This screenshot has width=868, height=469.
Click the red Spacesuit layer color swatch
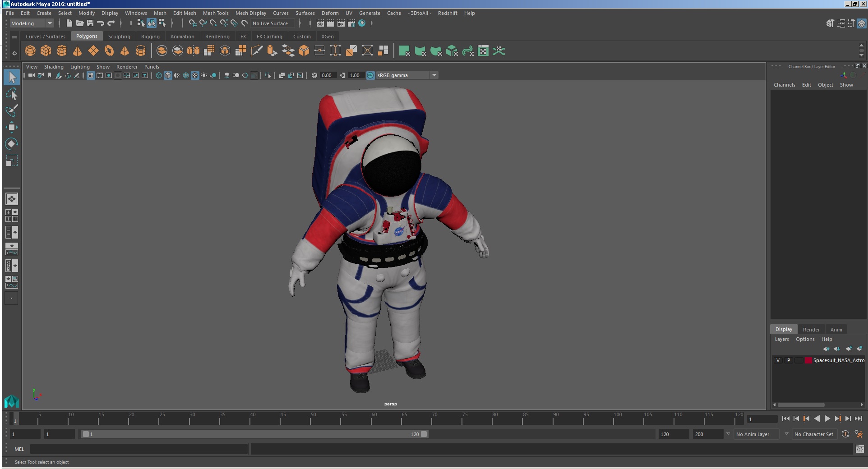808,360
